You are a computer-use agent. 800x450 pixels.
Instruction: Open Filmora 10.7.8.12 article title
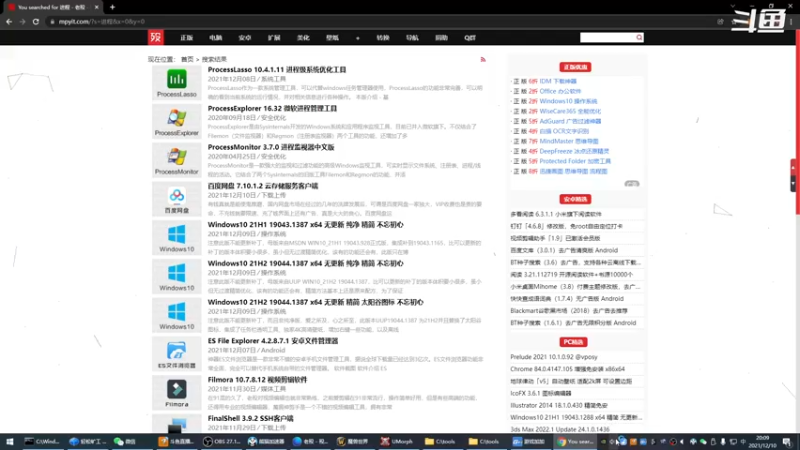click(x=258, y=380)
